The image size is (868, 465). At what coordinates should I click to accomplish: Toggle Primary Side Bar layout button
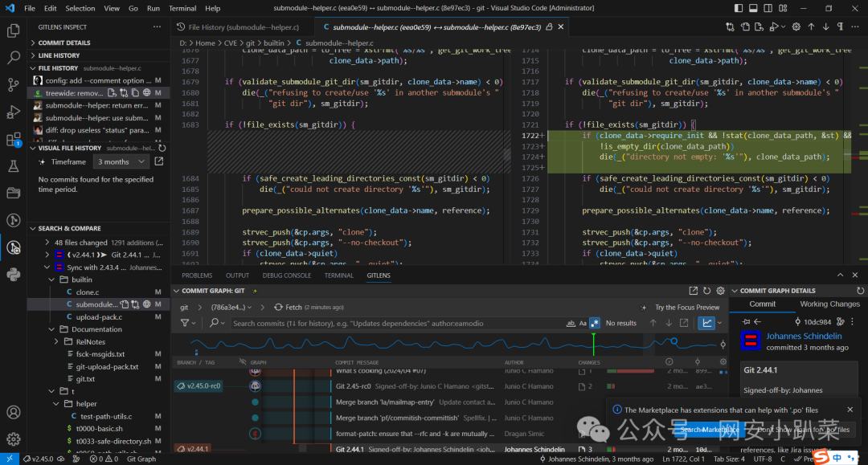739,8
